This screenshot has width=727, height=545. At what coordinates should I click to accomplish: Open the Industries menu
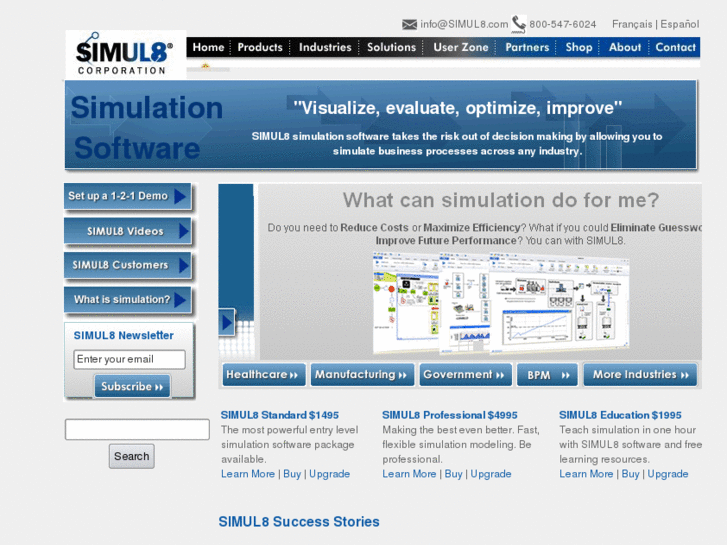point(325,47)
